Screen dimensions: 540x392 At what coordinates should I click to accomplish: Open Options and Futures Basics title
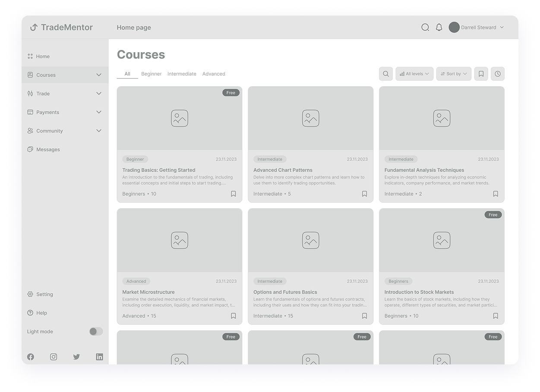[285, 292]
